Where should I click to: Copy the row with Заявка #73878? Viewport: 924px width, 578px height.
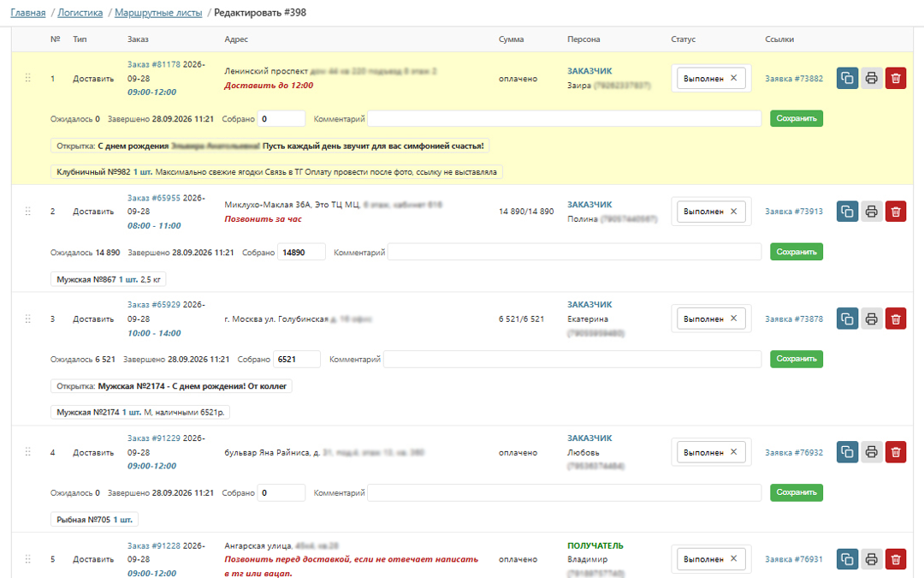pyautogui.click(x=847, y=319)
